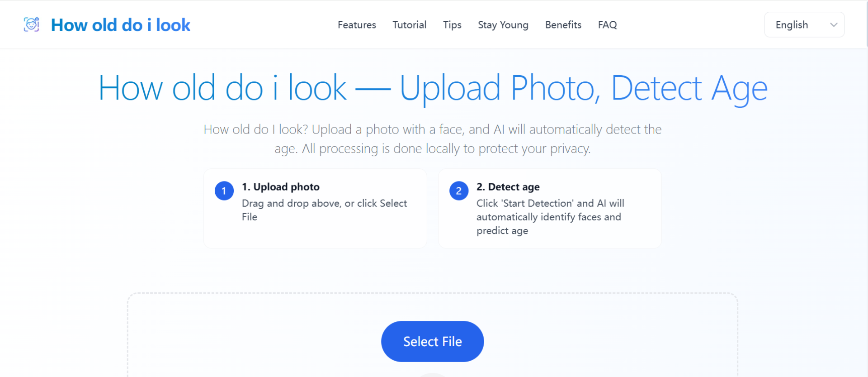The width and height of the screenshot is (868, 377).
Task: Navigate to Benefits in the header
Action: pyautogui.click(x=563, y=25)
